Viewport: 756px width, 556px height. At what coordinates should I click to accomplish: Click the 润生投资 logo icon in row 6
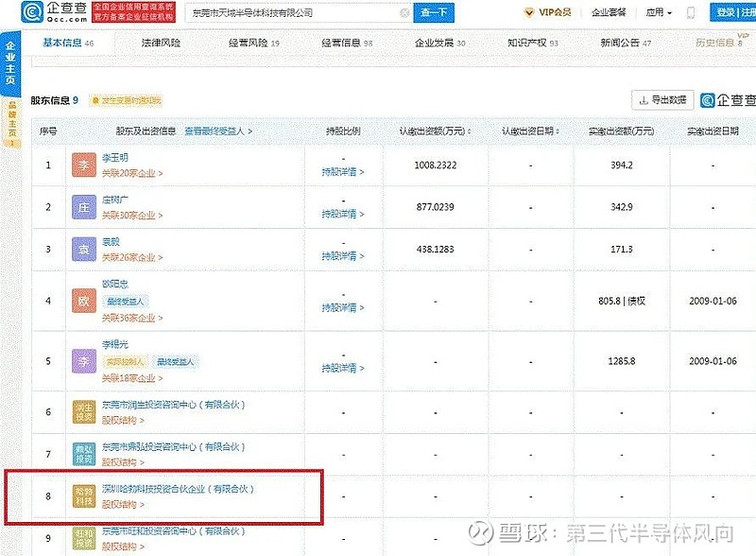(84, 412)
